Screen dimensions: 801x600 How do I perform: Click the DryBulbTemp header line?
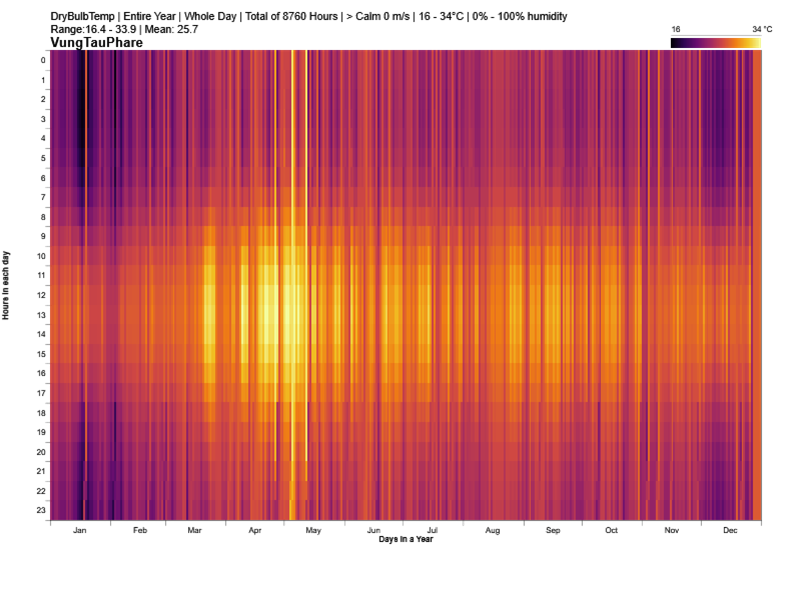click(x=309, y=16)
